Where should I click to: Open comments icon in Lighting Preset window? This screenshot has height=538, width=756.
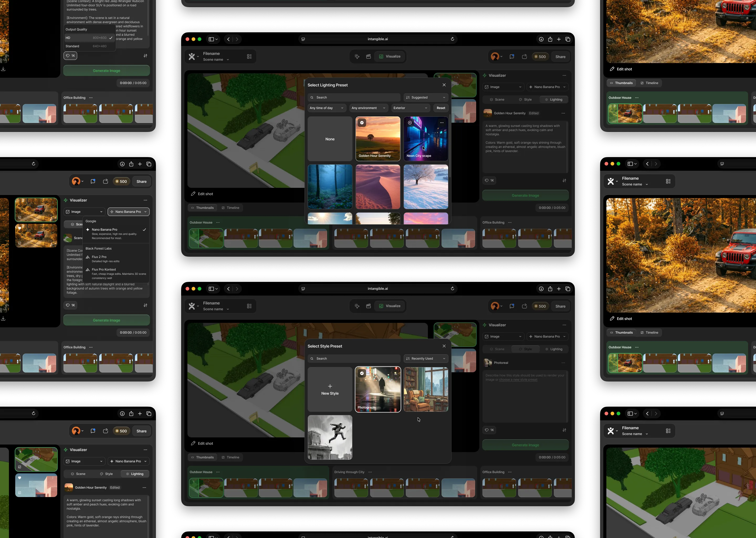[512, 57]
